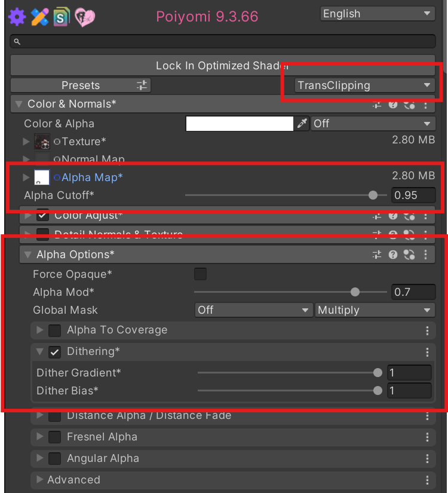This screenshot has height=493, width=448.
Task: Expand the Alpha Map row arrow
Action: [26, 177]
